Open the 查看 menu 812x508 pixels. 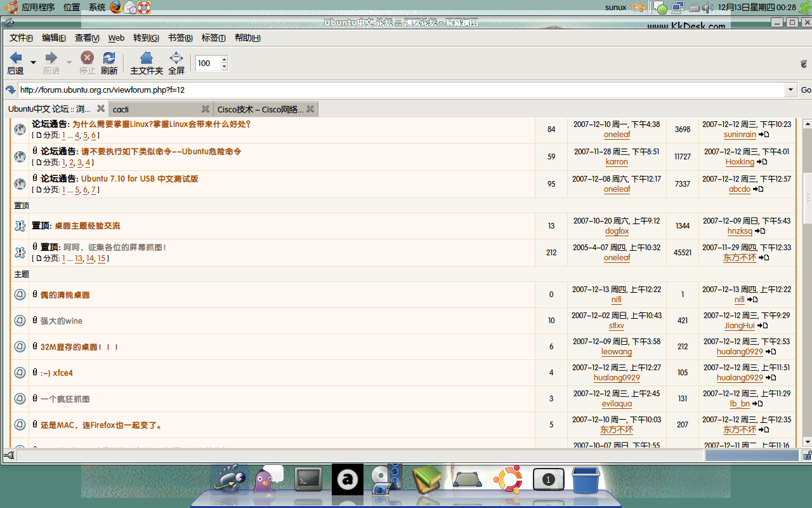click(x=87, y=38)
